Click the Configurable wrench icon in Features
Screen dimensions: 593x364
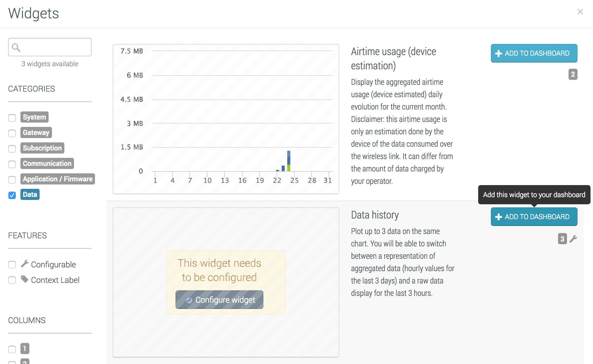coord(25,264)
